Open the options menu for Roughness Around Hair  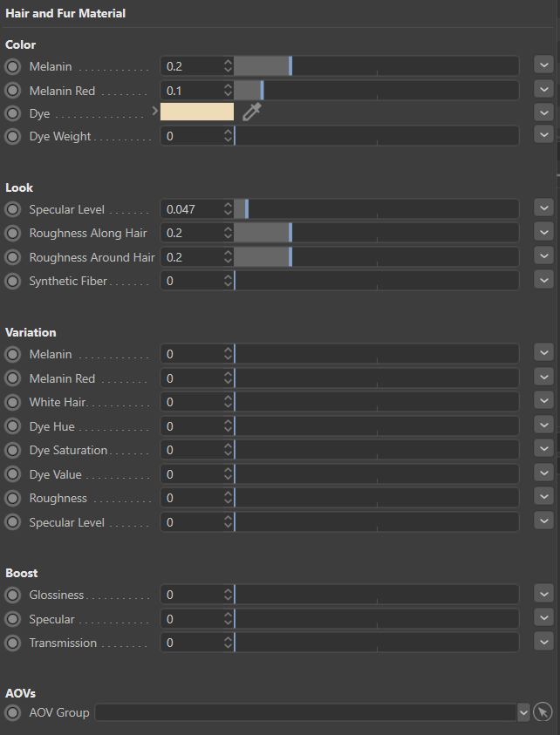[544, 256]
